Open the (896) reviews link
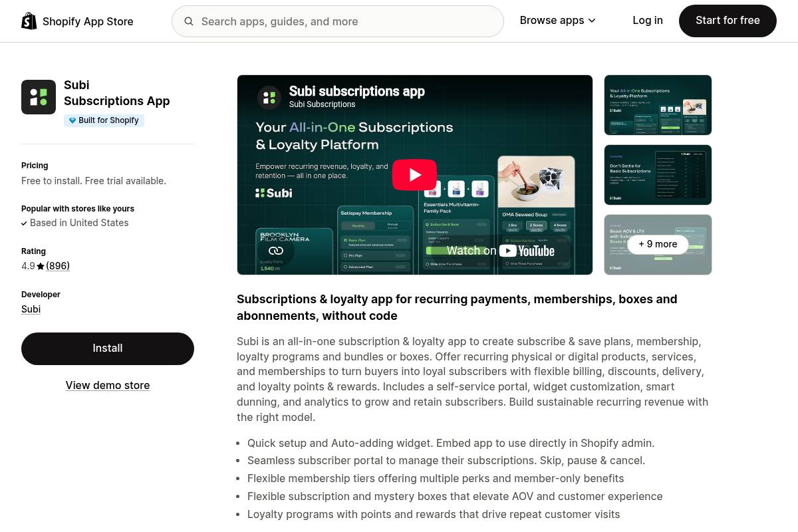The image size is (798, 532). pos(58,266)
